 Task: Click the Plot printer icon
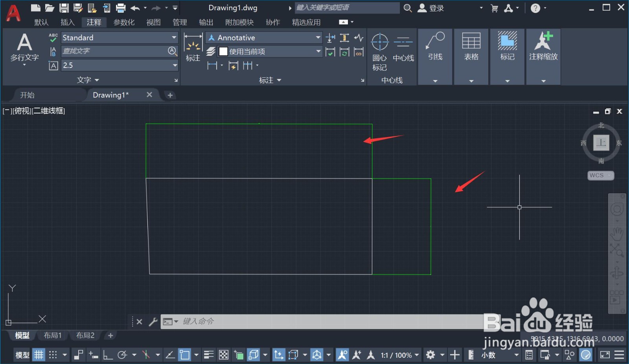click(121, 7)
